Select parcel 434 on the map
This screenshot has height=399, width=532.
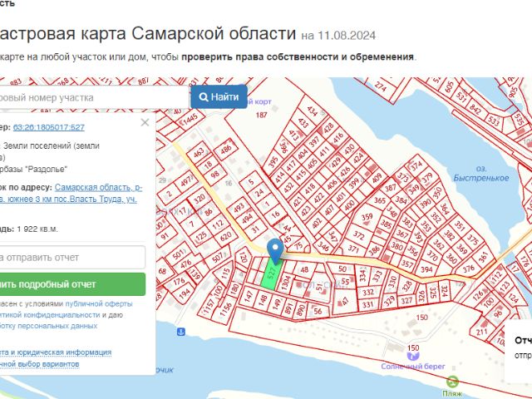[x=312, y=111]
